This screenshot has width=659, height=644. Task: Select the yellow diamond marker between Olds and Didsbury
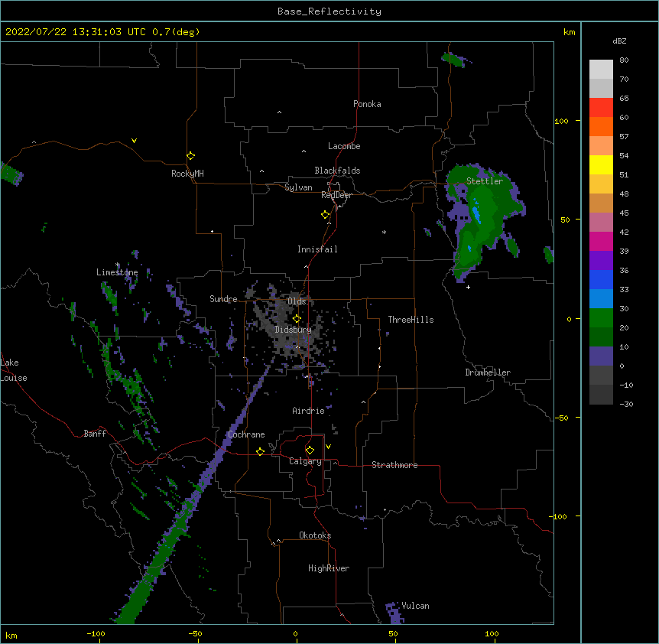click(x=297, y=319)
